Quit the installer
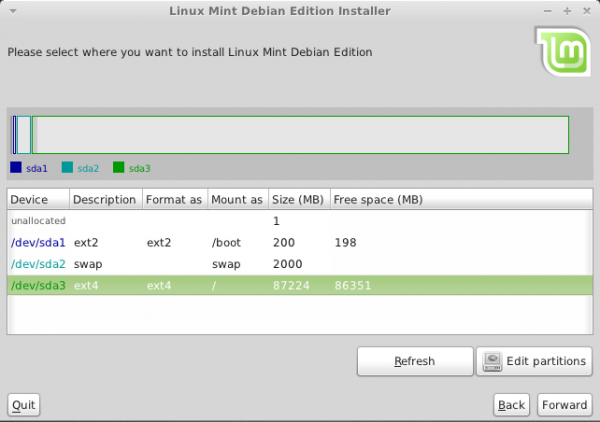The height and width of the screenshot is (422, 600). point(24,405)
